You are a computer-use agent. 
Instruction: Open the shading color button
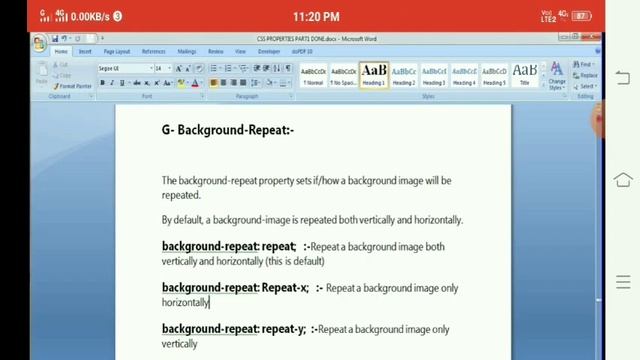click(x=269, y=83)
